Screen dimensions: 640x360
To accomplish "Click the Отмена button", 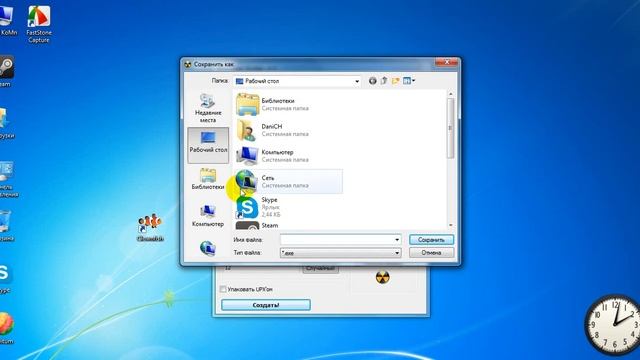I will click(431, 253).
